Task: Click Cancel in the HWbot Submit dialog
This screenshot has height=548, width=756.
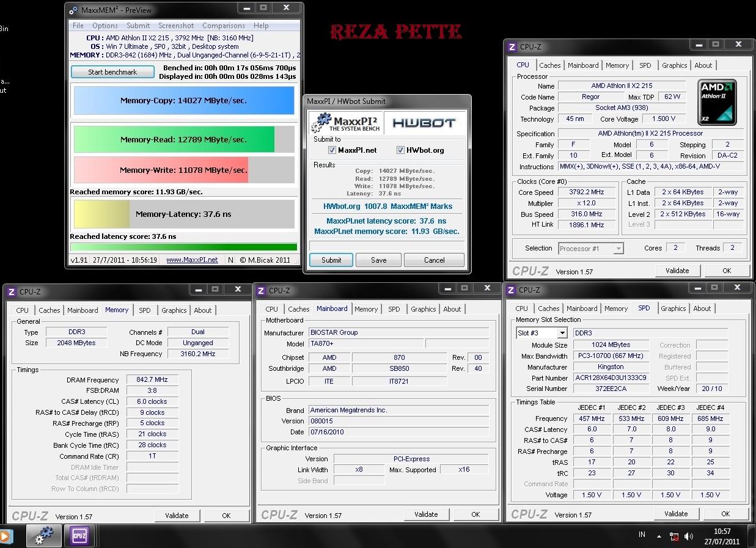Action: [435, 260]
